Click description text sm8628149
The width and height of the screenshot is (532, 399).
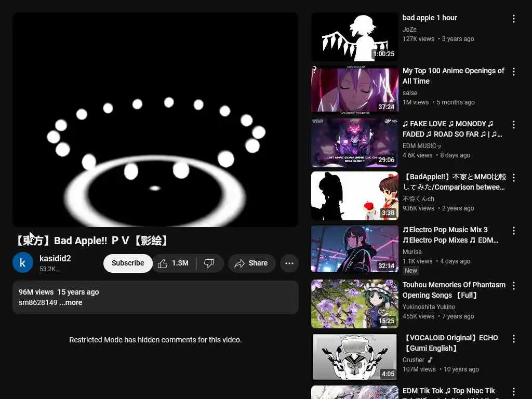(38, 303)
